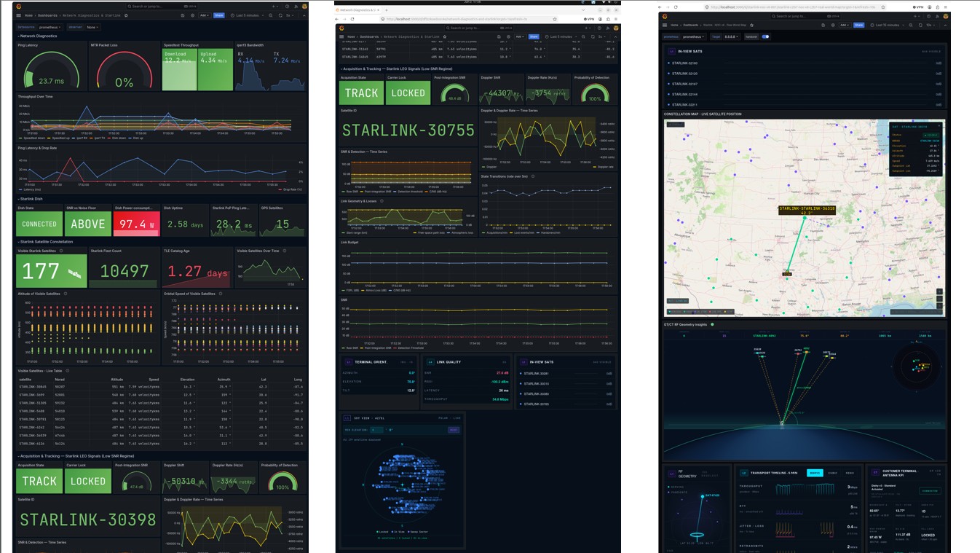Click Doppler rate legend entry in middle window

[x=603, y=167]
